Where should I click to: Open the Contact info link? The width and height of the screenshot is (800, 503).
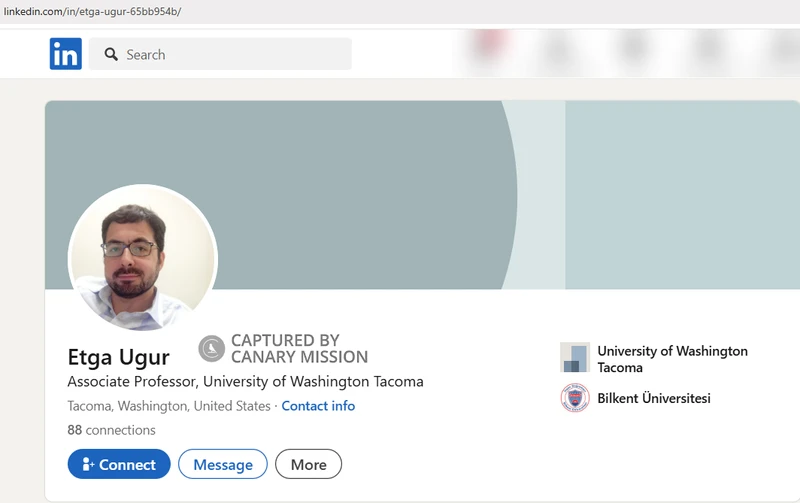318,406
